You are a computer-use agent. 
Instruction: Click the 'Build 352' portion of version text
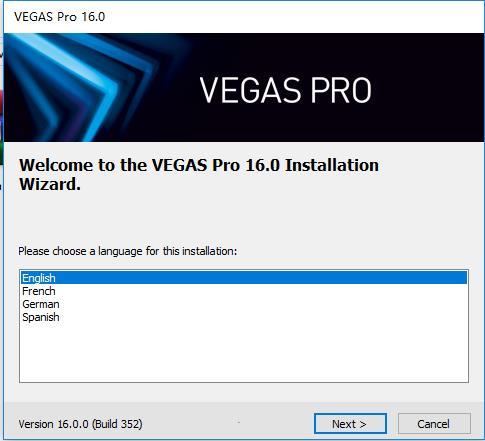pyautogui.click(x=117, y=424)
